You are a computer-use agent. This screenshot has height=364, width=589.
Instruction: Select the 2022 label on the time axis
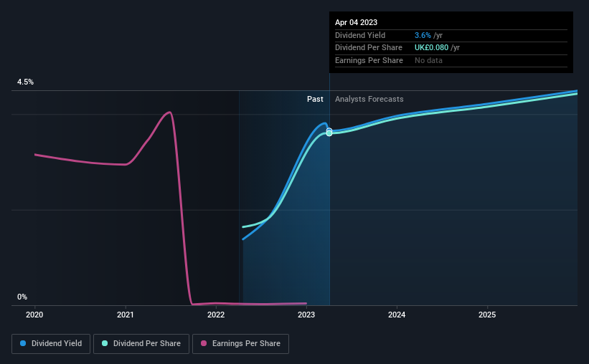(216, 315)
